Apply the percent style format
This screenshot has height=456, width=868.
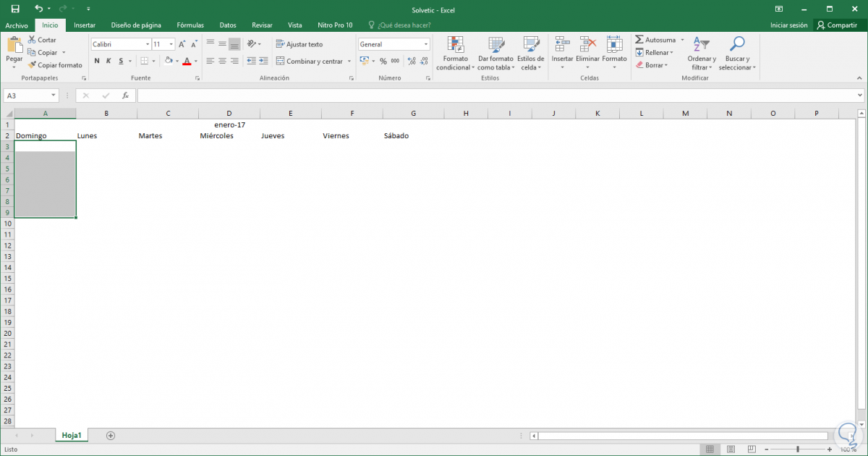pos(383,62)
